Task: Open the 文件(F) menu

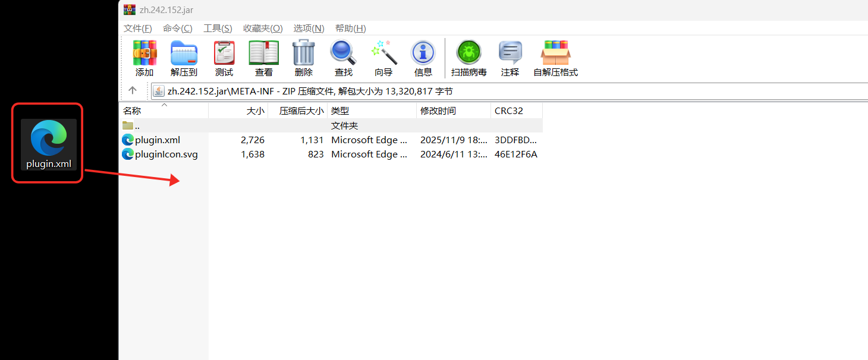Action: coord(137,28)
